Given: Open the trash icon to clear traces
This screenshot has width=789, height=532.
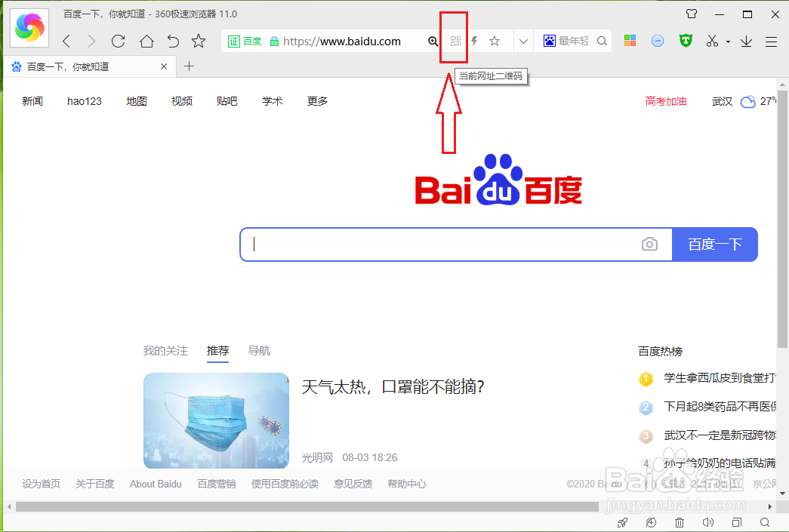Looking at the screenshot, I should coord(679,521).
